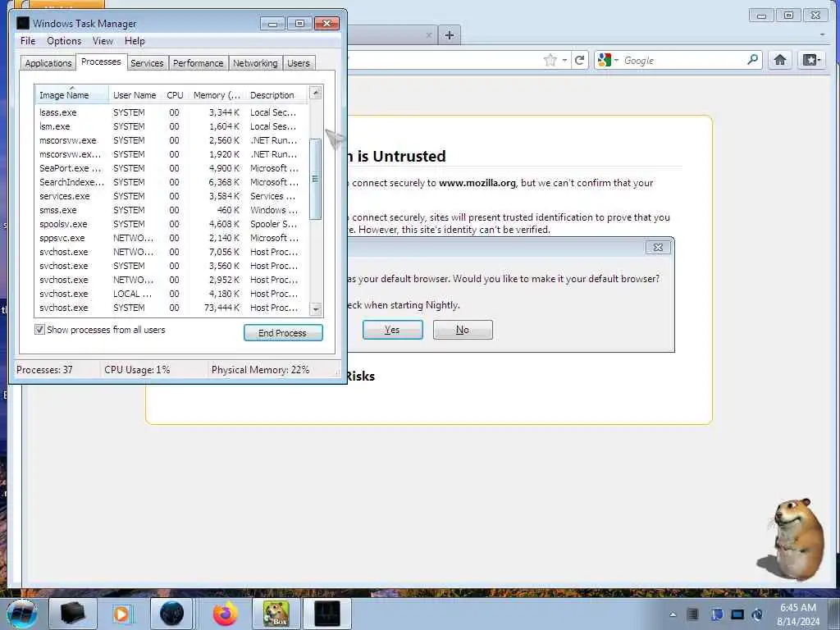This screenshot has height=630, width=840.
Task: Reload the page in browser
Action: tap(580, 60)
